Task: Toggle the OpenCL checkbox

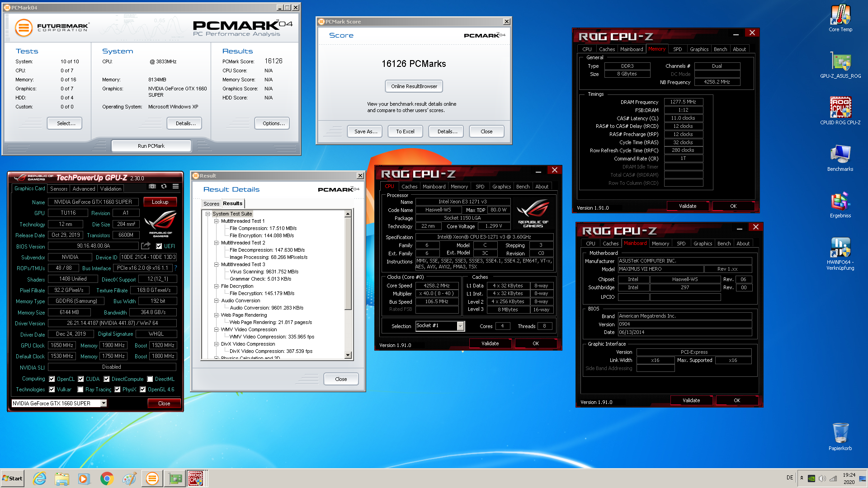Action: (x=52, y=379)
